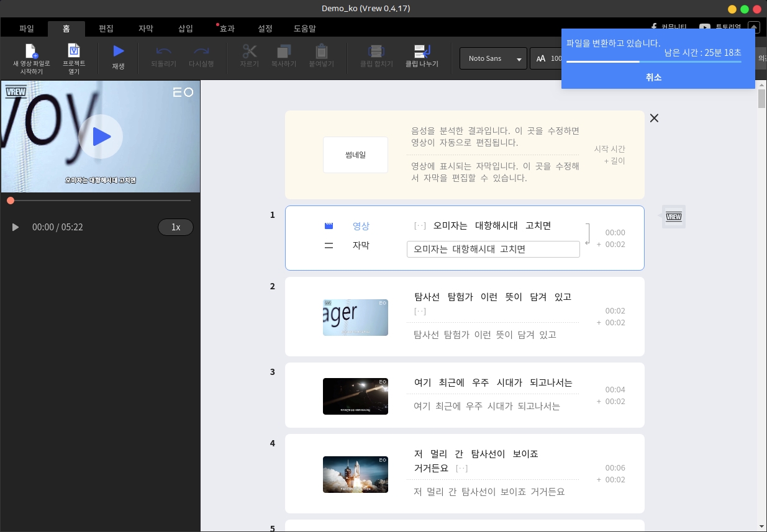Switch to the 효과 tab

tap(227, 29)
